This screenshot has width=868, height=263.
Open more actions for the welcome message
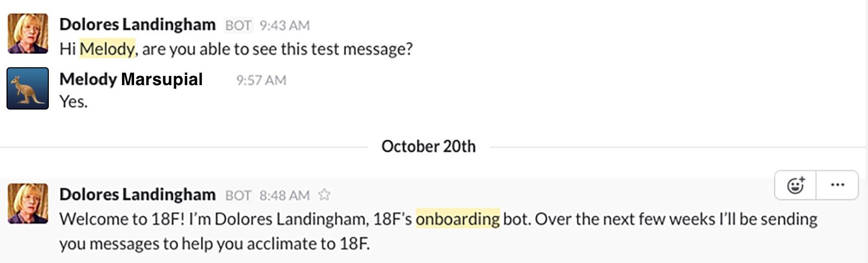click(837, 185)
